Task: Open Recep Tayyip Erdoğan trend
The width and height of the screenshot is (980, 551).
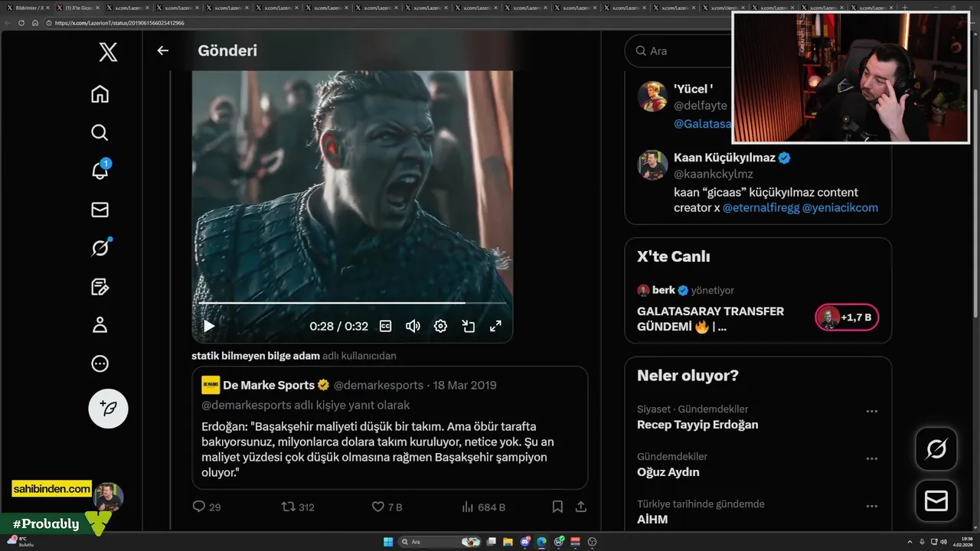Action: coord(697,425)
